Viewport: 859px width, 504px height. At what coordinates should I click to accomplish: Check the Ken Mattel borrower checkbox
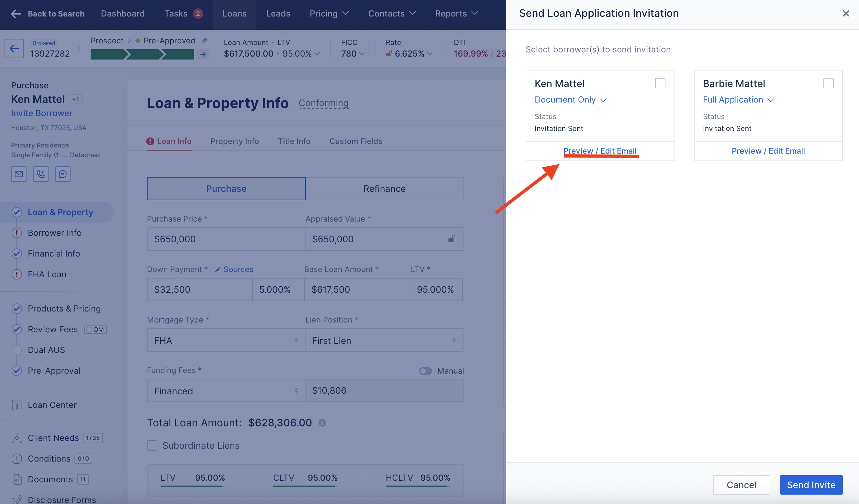coord(660,83)
